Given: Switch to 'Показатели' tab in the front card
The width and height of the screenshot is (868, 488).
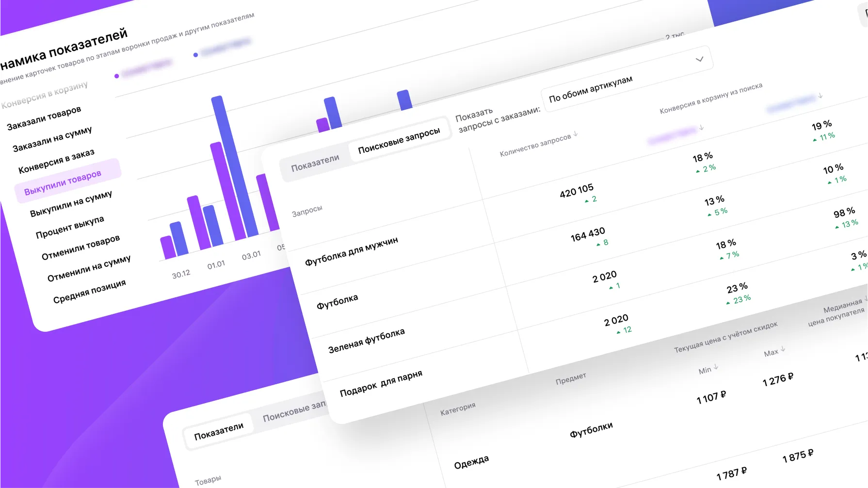Looking at the screenshot, I should pyautogui.click(x=315, y=163).
